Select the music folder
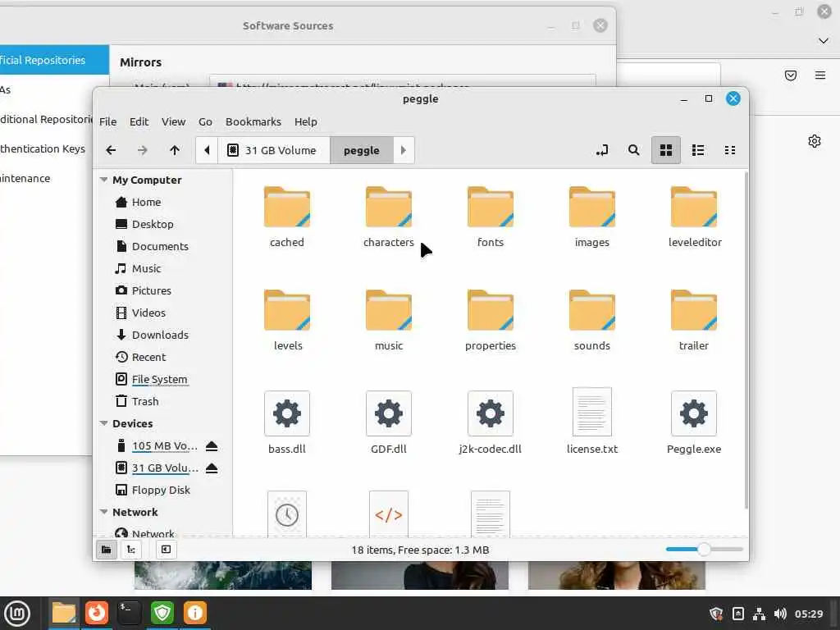Screen dimensions: 840x630 [389, 320]
